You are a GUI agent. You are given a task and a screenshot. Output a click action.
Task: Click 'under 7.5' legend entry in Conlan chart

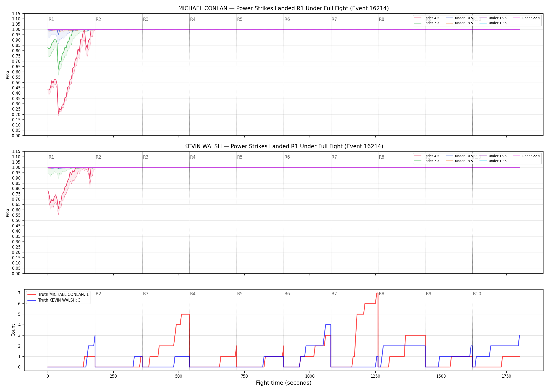point(427,23)
